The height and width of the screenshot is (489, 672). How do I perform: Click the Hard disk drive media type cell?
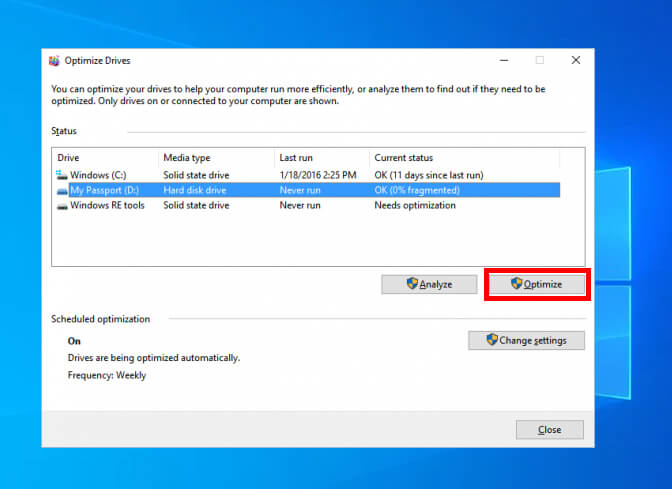click(195, 190)
